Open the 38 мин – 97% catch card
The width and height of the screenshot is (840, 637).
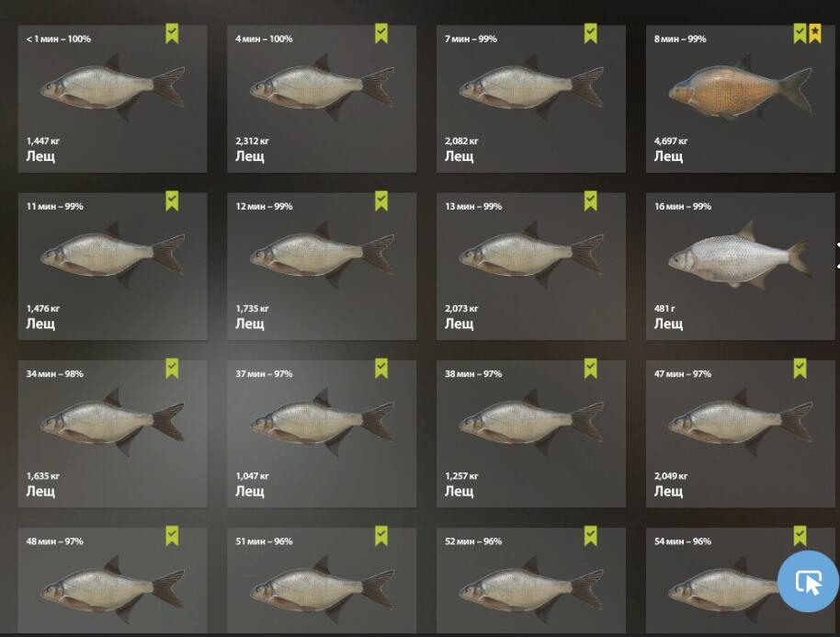click(531, 434)
